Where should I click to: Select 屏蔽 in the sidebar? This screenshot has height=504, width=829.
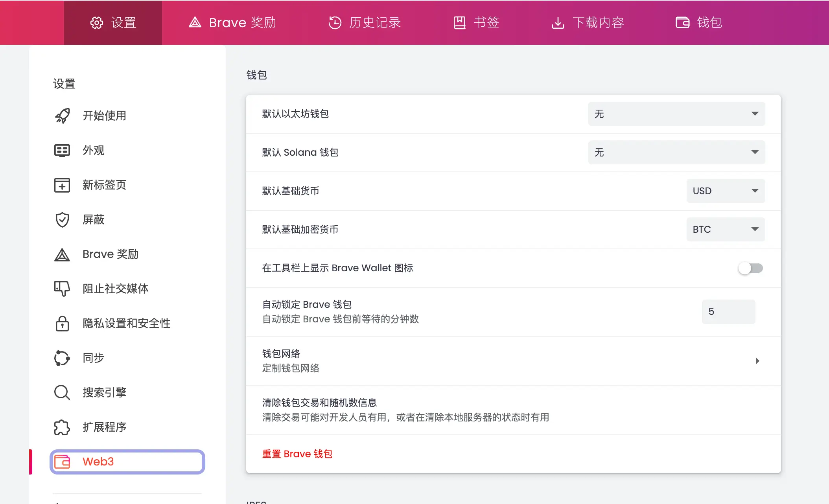(x=127, y=219)
